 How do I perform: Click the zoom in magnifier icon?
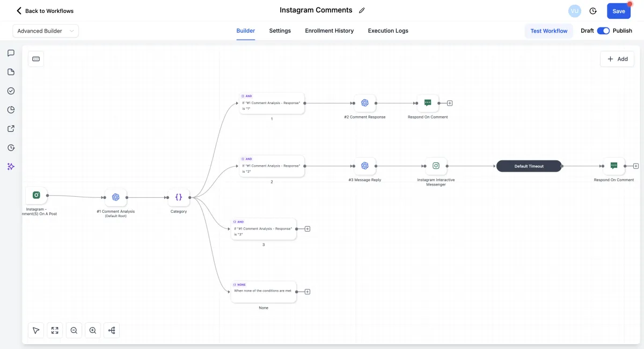click(93, 330)
